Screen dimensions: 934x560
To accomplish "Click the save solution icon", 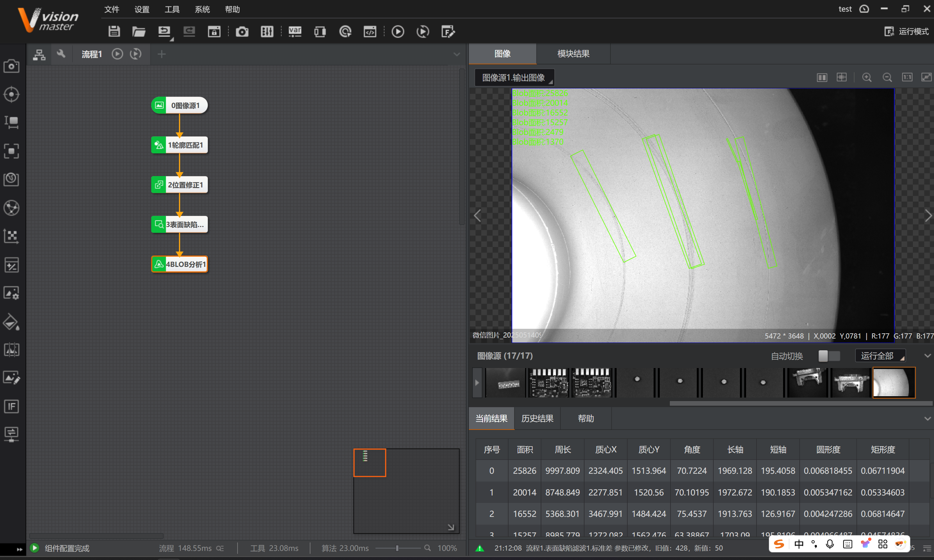I will click(114, 31).
